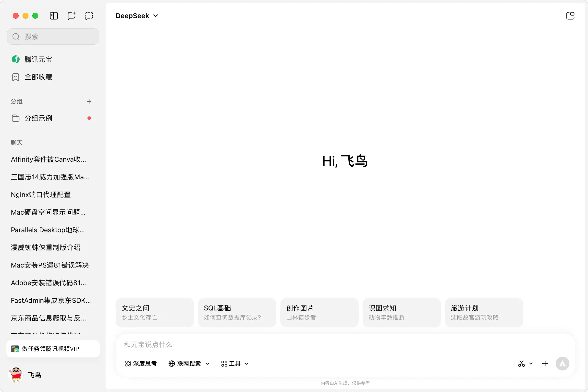
Task: Expand the DeepSeek model dropdown
Action: 137,16
